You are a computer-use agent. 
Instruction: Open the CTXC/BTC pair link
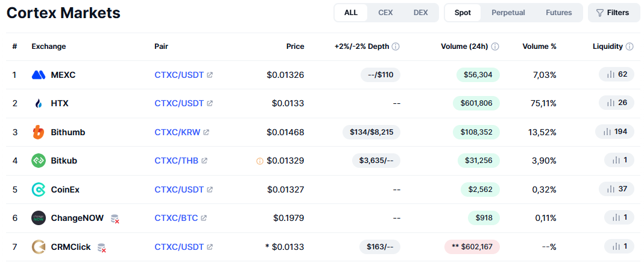[176, 218]
